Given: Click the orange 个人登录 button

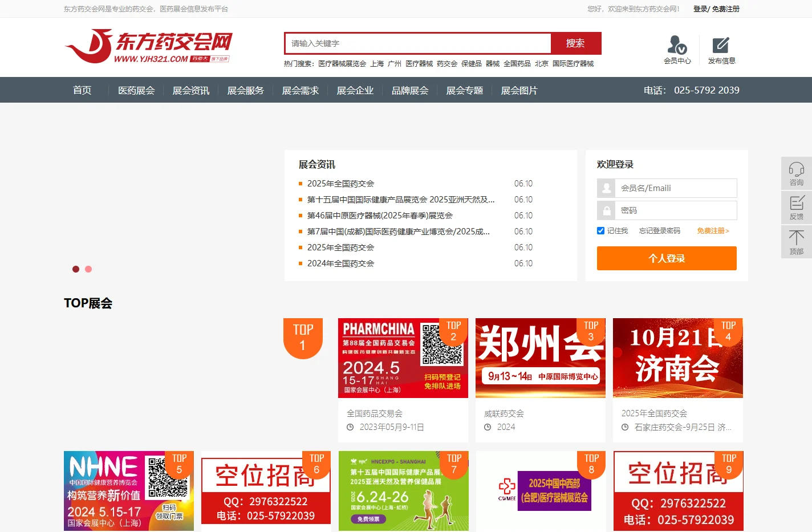Looking at the screenshot, I should coord(667,258).
